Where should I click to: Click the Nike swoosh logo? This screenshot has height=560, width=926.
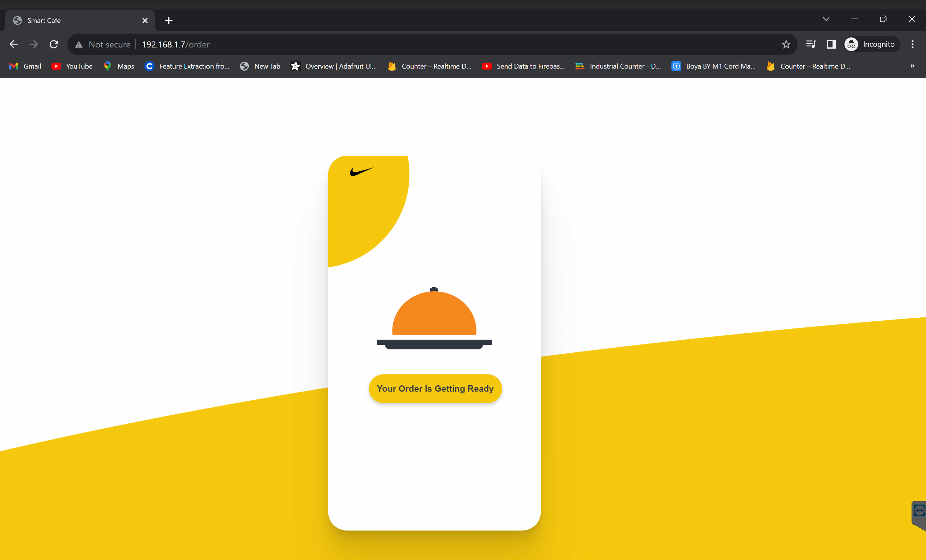point(361,172)
